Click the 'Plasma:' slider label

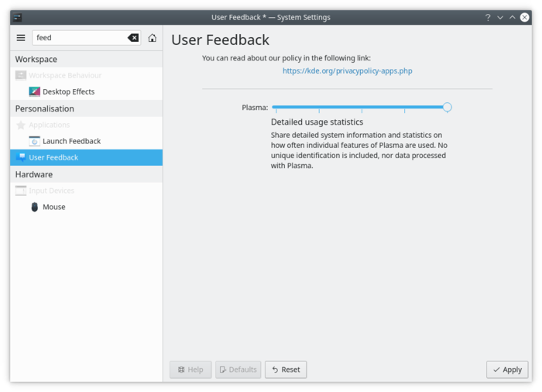(255, 108)
